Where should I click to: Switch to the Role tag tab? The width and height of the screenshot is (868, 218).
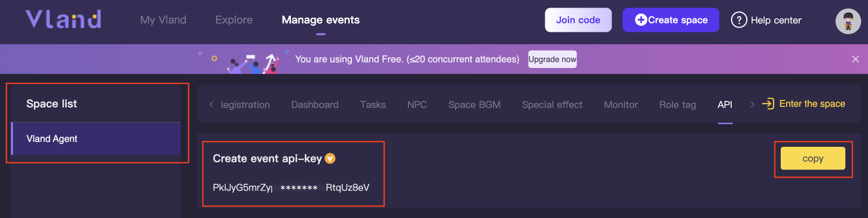(x=677, y=105)
